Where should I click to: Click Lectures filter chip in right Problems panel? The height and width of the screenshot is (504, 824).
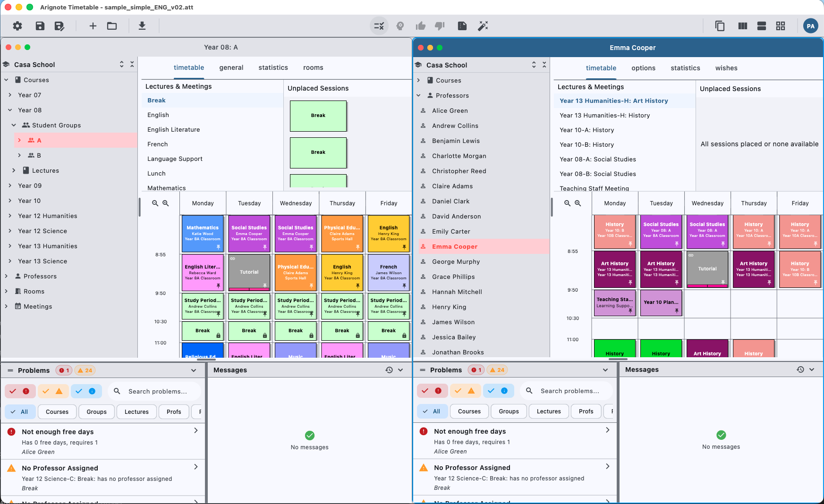pos(549,411)
